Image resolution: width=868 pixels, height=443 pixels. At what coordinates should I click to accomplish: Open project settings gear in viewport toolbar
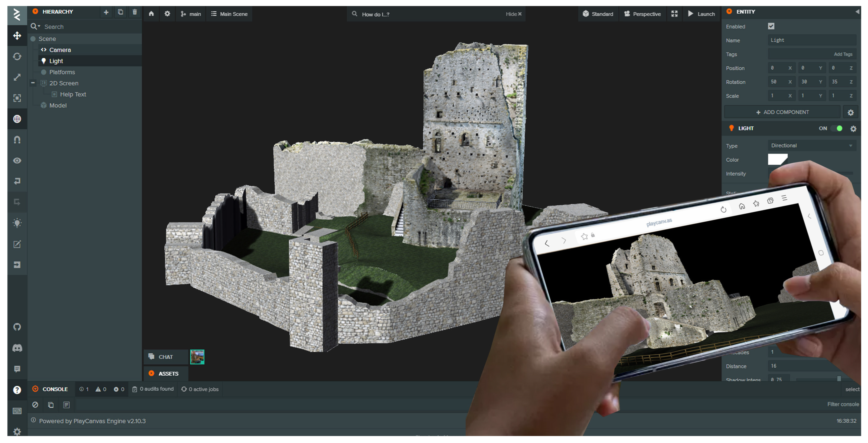click(x=167, y=14)
